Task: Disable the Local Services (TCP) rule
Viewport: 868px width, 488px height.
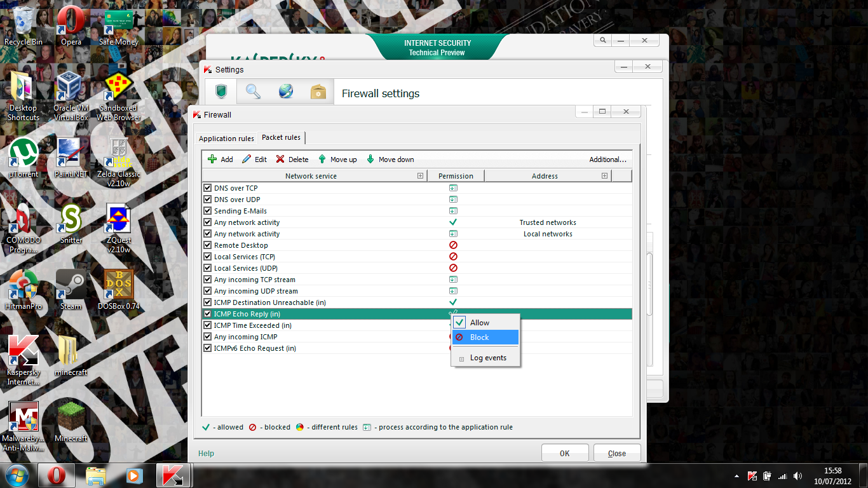Action: click(207, 257)
